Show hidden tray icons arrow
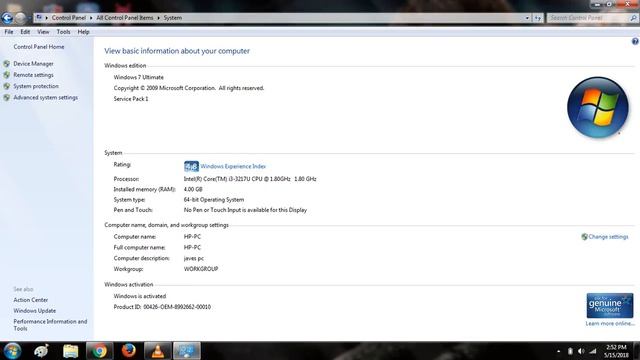This screenshot has width=640, height=360. (x=558, y=351)
